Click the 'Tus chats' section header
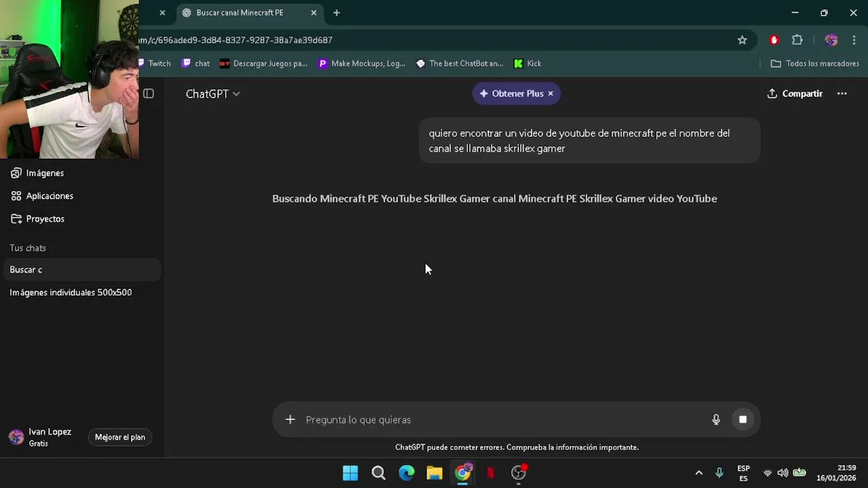Image resolution: width=868 pixels, height=488 pixels. click(28, 248)
